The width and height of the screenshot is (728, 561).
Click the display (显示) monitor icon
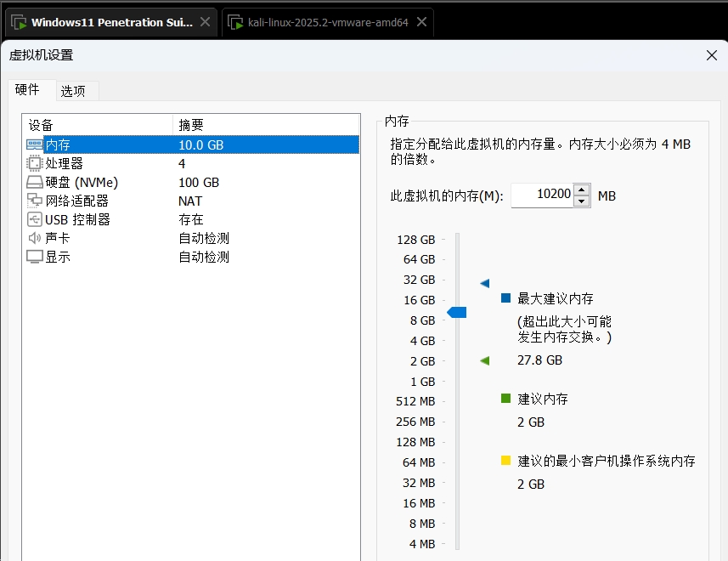pyautogui.click(x=35, y=257)
